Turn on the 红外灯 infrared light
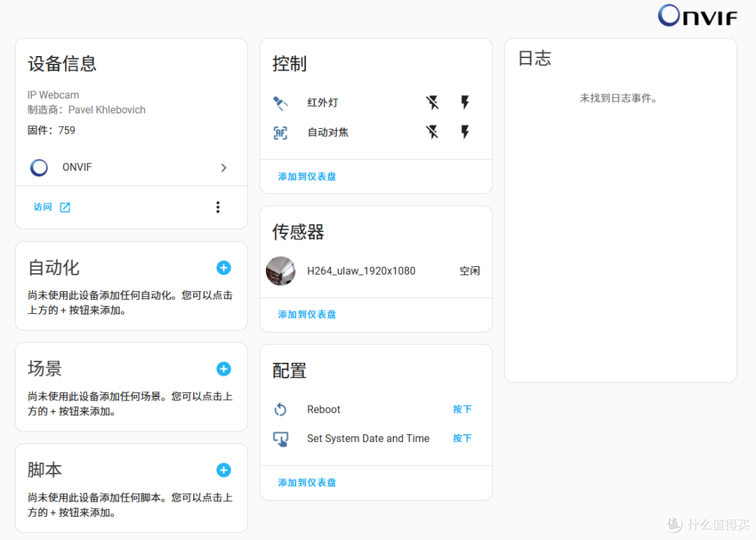Screen dimensions: 756x540 465,102
